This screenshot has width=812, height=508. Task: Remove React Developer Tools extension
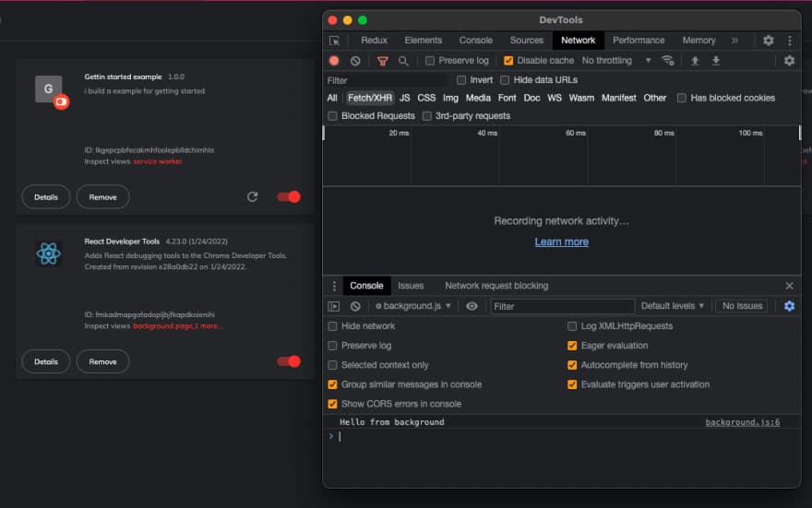click(102, 361)
